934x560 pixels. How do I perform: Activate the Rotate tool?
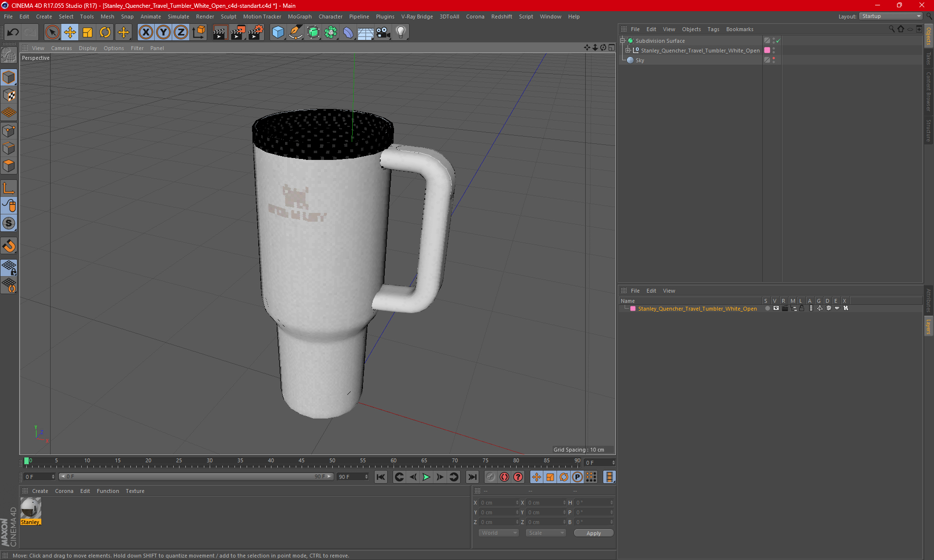(x=105, y=33)
